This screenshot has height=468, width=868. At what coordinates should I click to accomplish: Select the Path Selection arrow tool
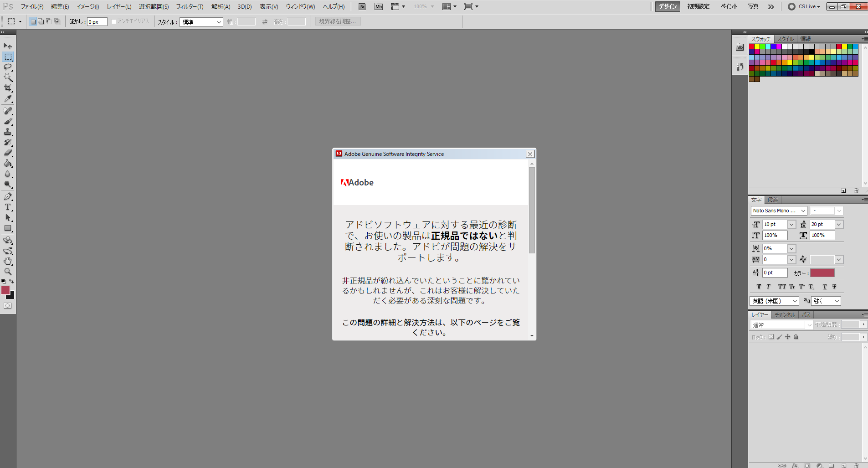[8, 218]
